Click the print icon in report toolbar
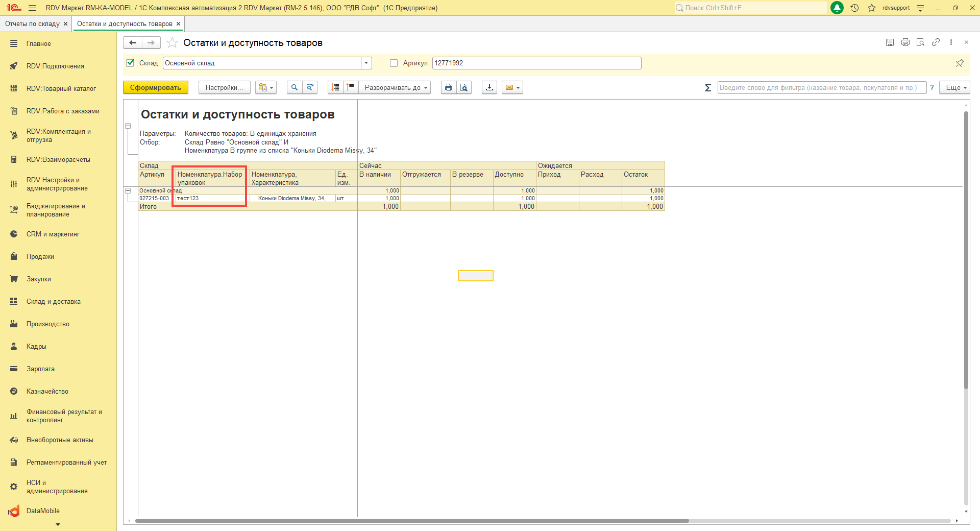Image resolution: width=980 pixels, height=531 pixels. point(448,87)
